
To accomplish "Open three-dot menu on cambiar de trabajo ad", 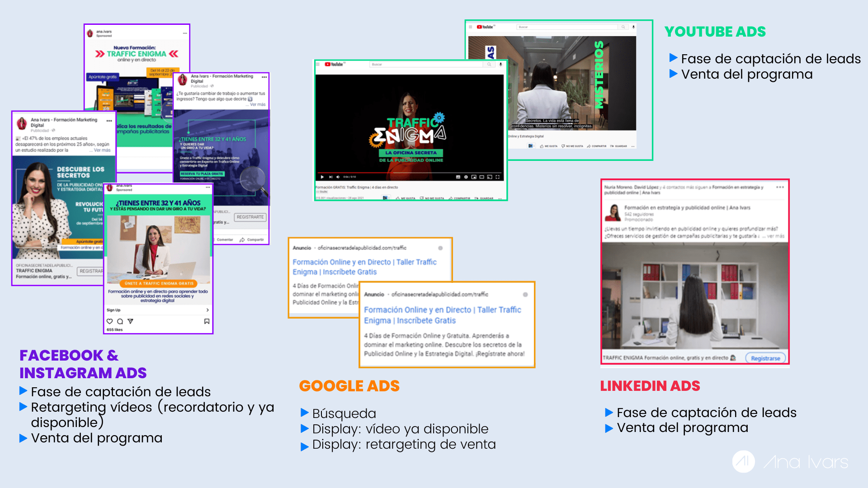I will point(264,77).
